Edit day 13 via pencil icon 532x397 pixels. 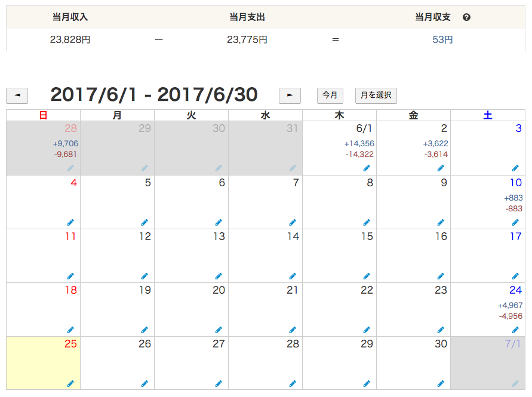[x=219, y=276]
